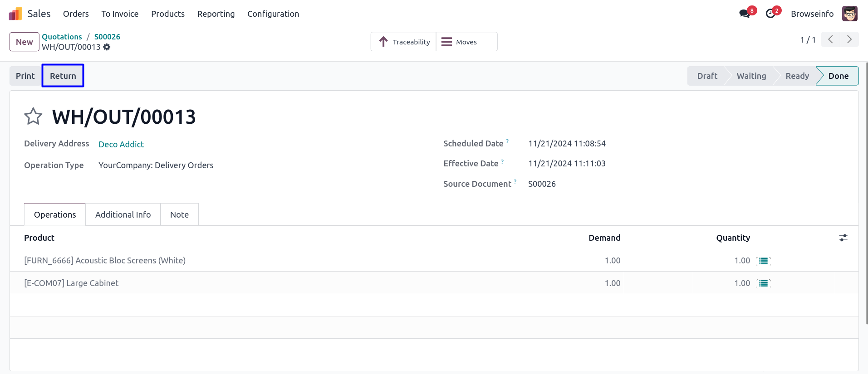Click the New button
The width and height of the screenshot is (868, 374).
pos(25,42)
